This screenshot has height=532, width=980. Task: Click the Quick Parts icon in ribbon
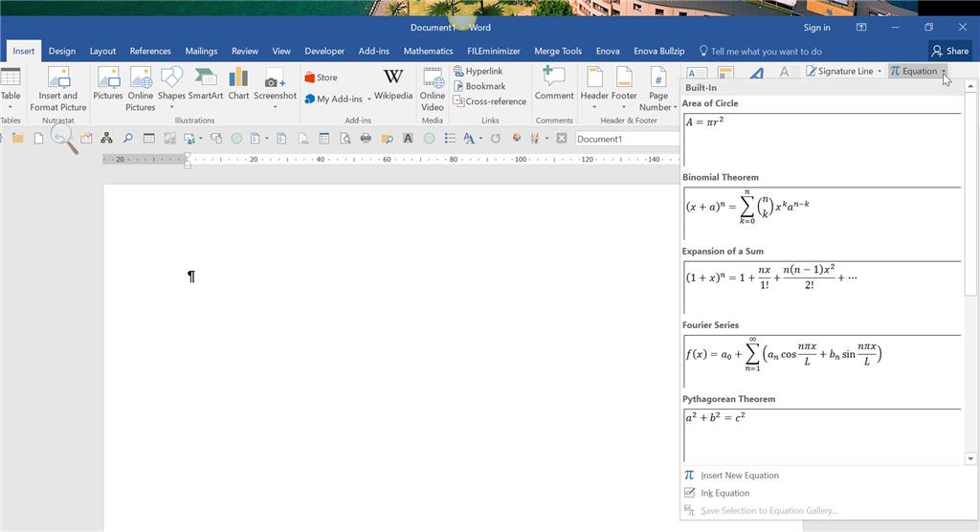click(x=725, y=73)
